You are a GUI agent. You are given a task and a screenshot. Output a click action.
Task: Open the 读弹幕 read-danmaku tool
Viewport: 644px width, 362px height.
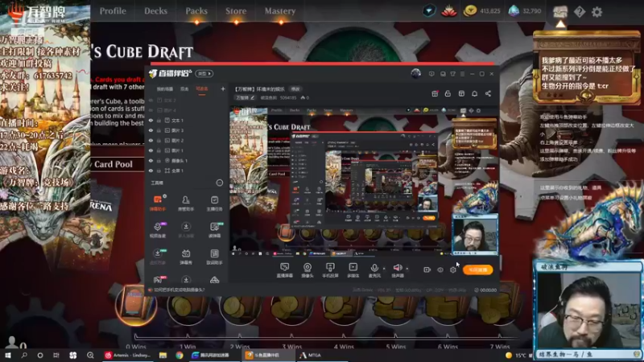coord(214,229)
